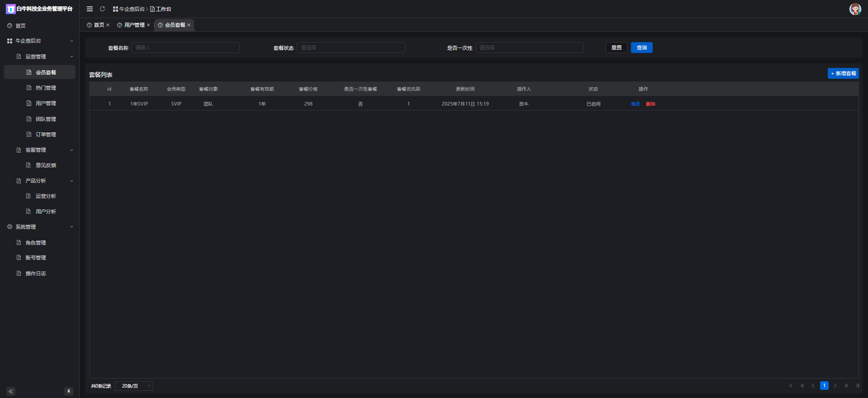The width and height of the screenshot is (868, 398).
Task: Switch to the 首页 tab
Action: point(99,25)
